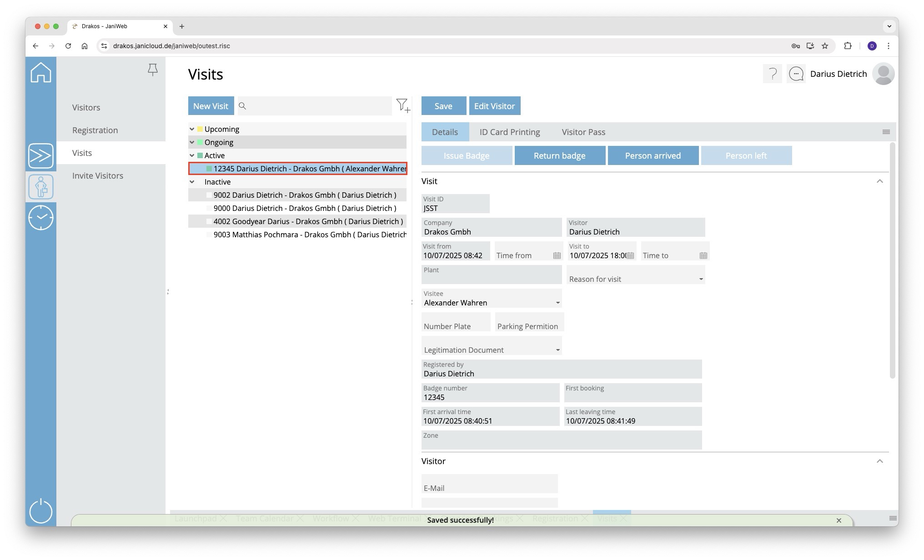Toggle the pin icon in the navigation panel
The image size is (924, 560).
coord(153,70)
